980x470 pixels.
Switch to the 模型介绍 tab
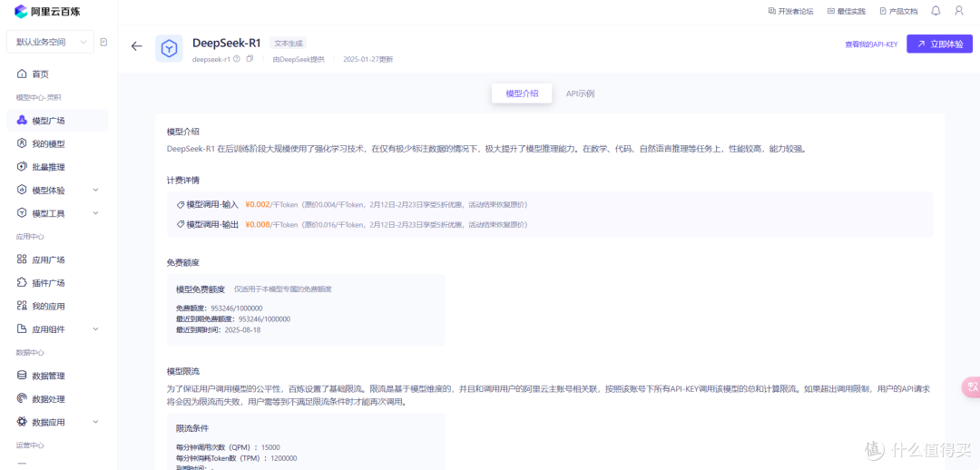coord(521,93)
